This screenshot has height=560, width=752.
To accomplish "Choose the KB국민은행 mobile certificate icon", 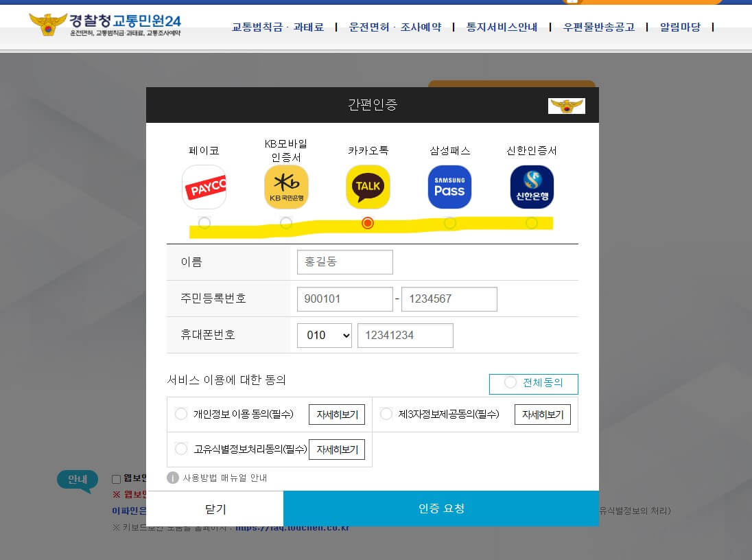I will pos(286,187).
